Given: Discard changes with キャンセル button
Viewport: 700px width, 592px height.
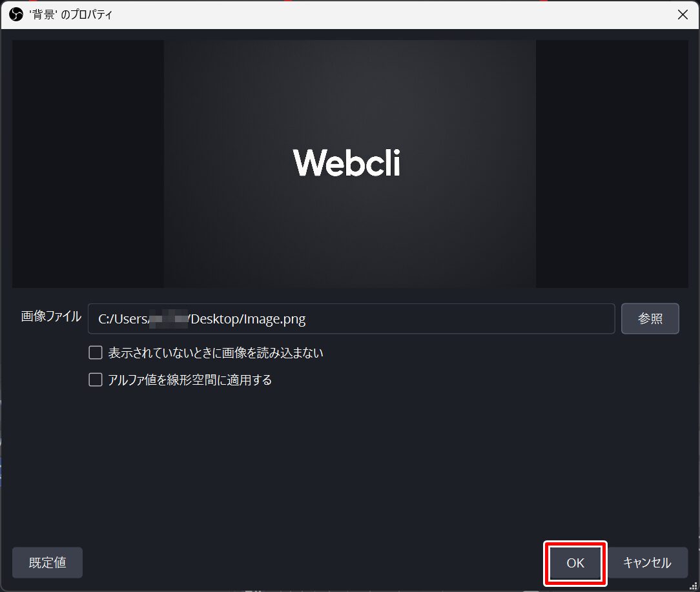Looking at the screenshot, I should 647,563.
